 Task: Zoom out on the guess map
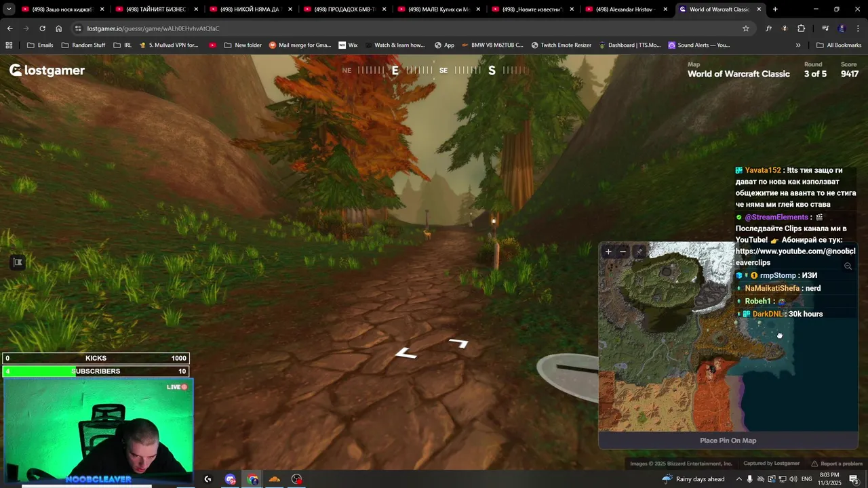623,251
